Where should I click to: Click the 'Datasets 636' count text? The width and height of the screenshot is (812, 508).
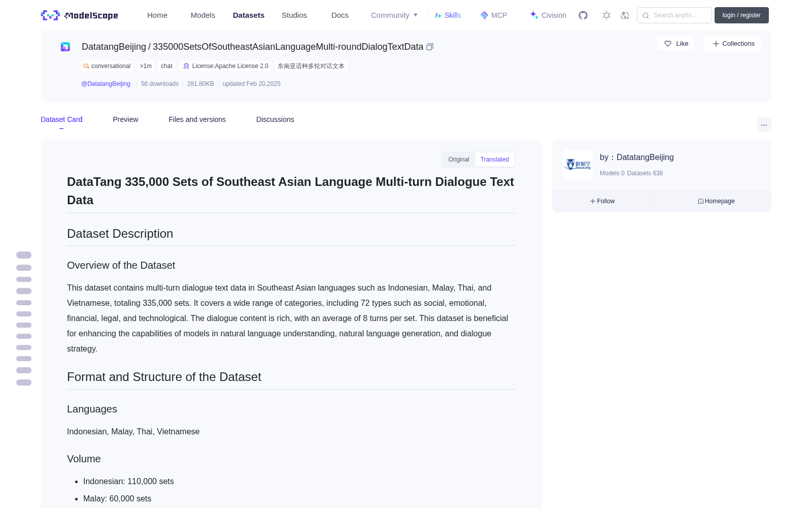pos(645,173)
